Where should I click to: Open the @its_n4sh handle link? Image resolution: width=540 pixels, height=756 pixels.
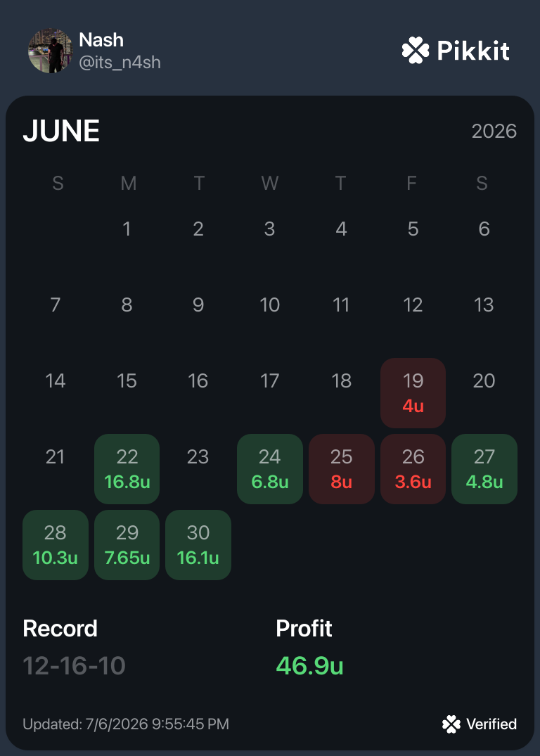tap(120, 63)
